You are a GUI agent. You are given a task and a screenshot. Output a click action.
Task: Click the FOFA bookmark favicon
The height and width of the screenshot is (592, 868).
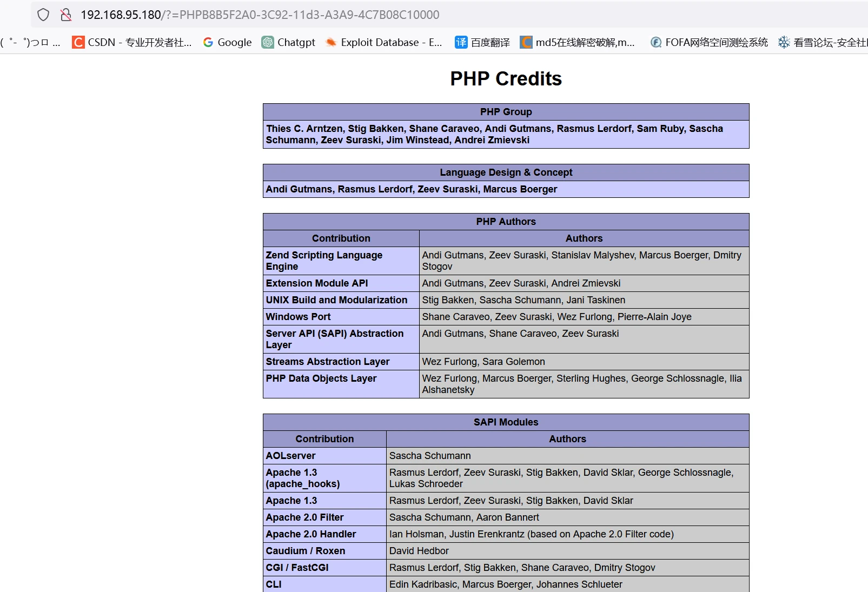(656, 42)
